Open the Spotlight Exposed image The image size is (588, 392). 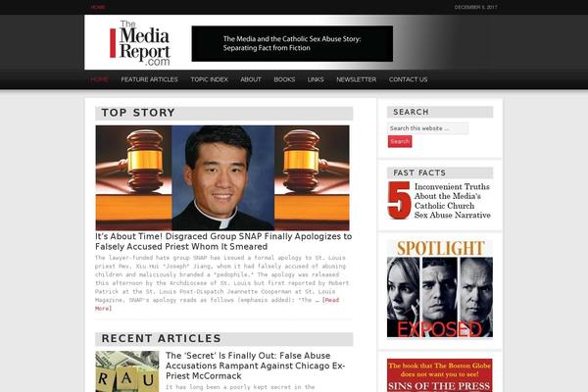point(440,288)
